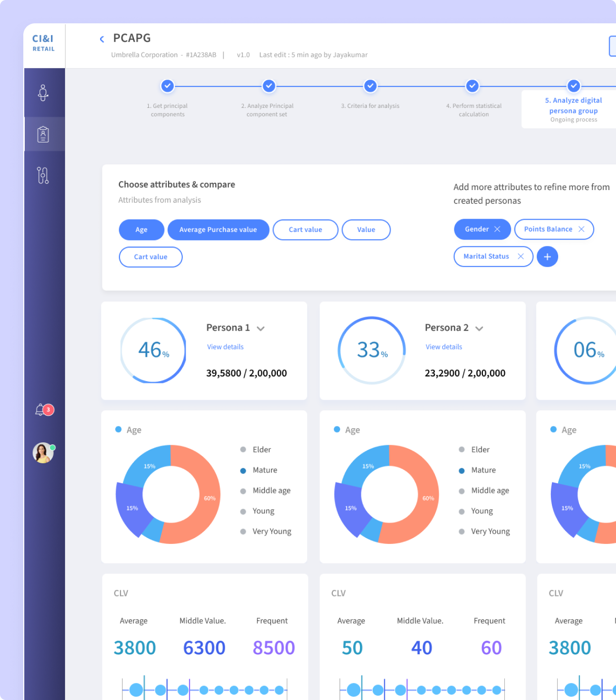
Task: Click the Middle Value 40 figure
Action: [422, 647]
